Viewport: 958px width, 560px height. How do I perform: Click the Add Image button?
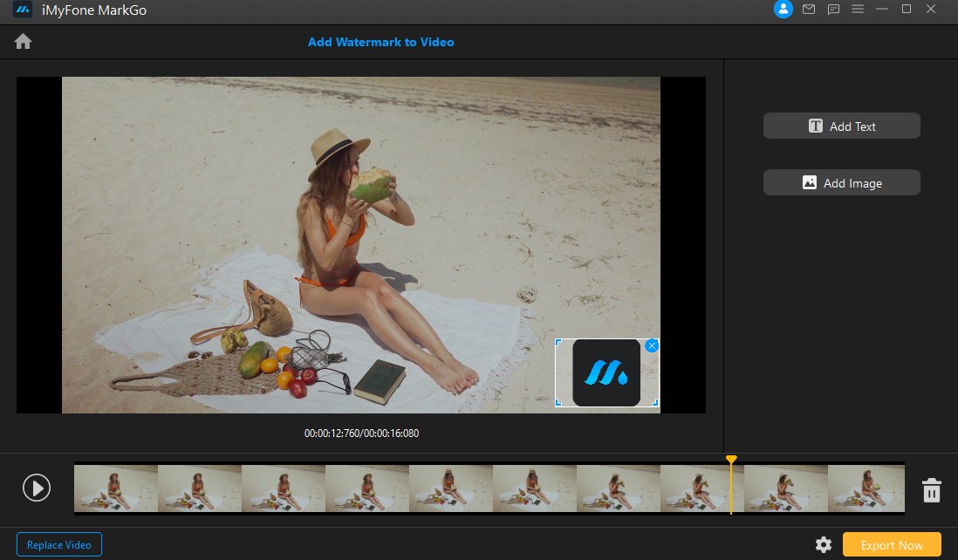coord(841,182)
